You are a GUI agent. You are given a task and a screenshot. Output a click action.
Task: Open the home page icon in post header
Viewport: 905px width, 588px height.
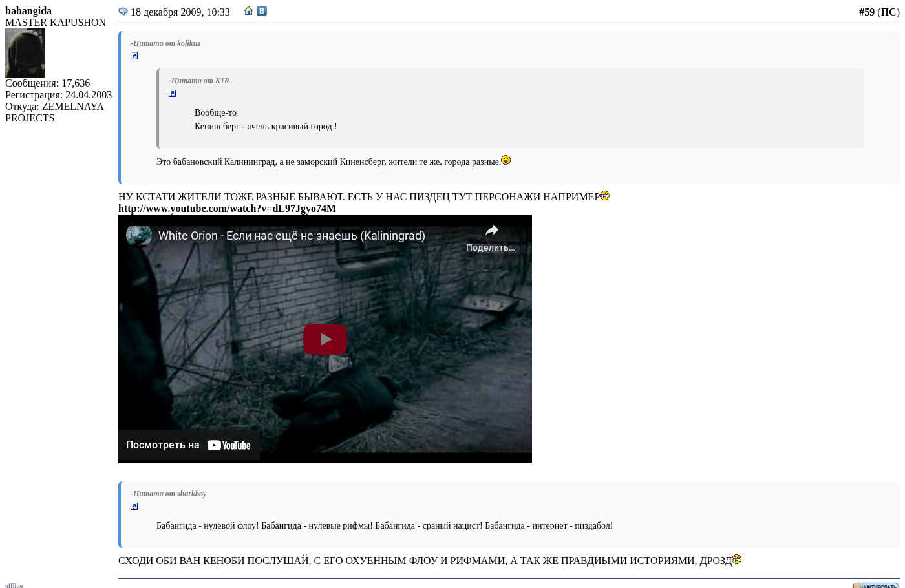(x=248, y=11)
